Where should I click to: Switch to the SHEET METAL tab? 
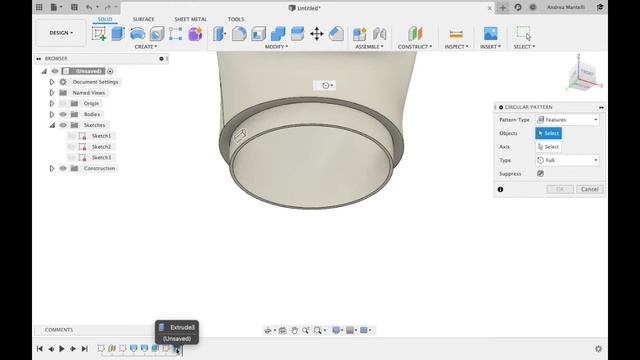coord(191,19)
